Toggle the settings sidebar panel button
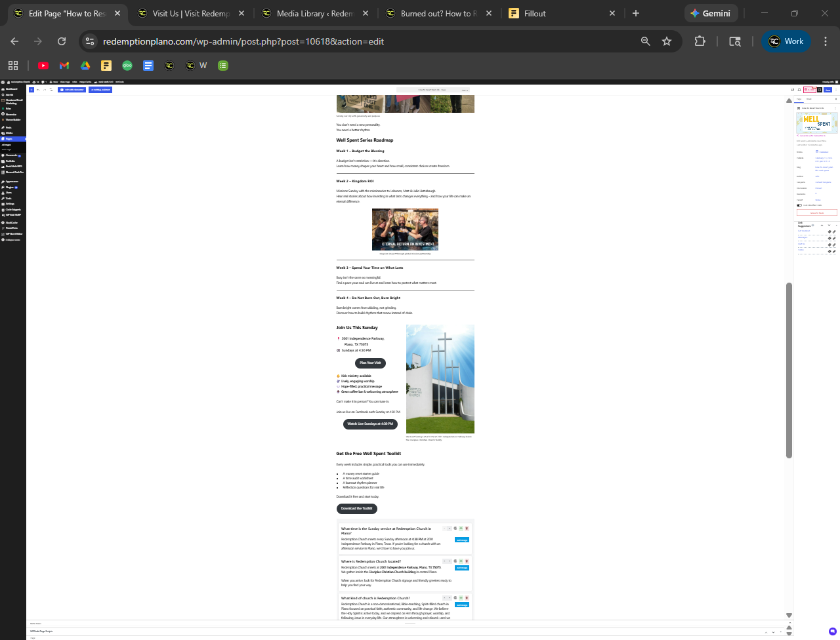This screenshot has width=840, height=640. tap(820, 90)
